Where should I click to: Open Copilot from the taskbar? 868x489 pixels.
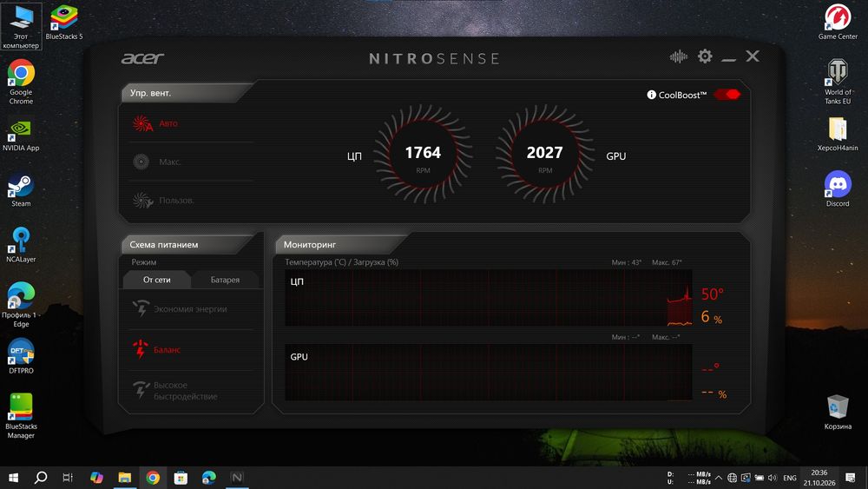[x=96, y=478]
